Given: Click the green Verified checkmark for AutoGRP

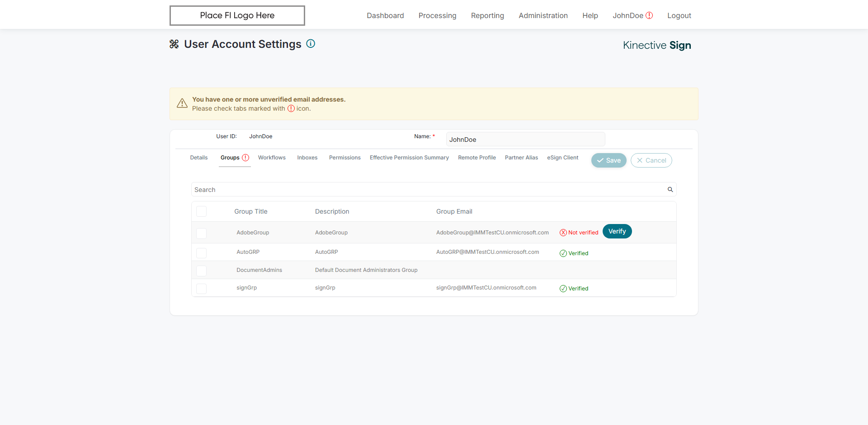Looking at the screenshot, I should [x=563, y=253].
